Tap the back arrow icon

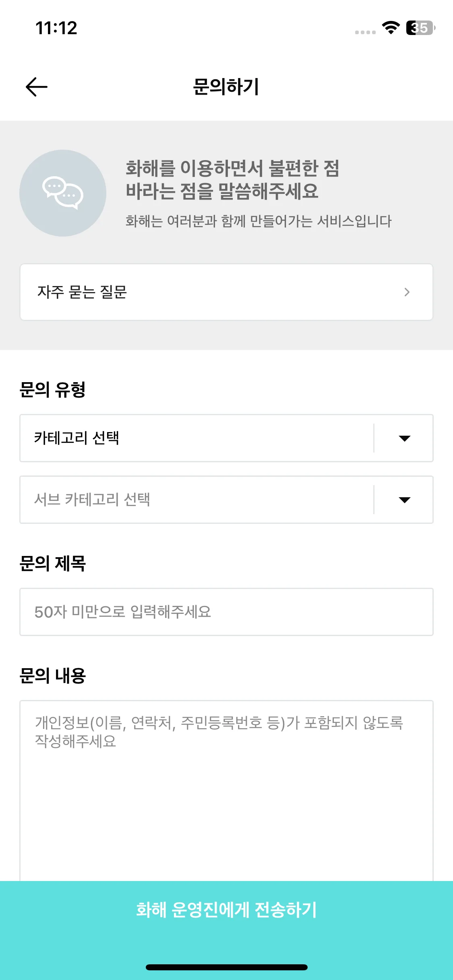tap(37, 87)
